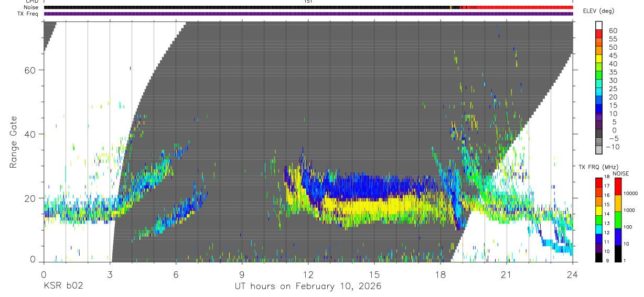Image resolution: width=644 pixels, height=297 pixels.
Task: Click the '9' tick on the UT hours axis
Action: pyautogui.click(x=242, y=274)
